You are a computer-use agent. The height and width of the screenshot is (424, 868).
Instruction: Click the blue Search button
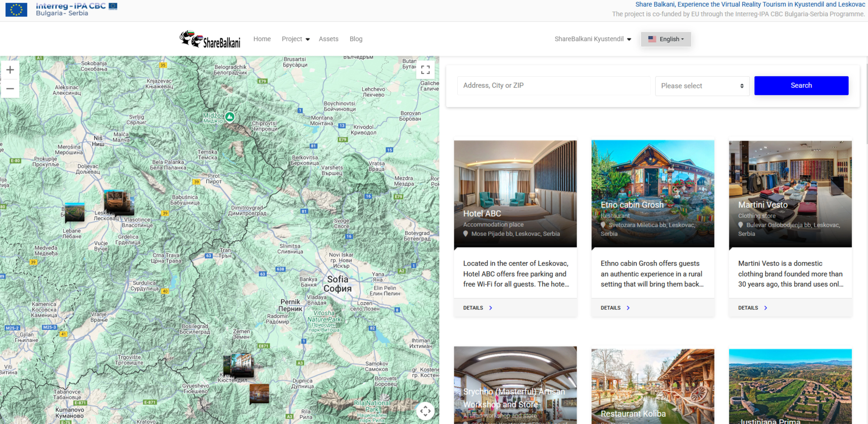(801, 86)
